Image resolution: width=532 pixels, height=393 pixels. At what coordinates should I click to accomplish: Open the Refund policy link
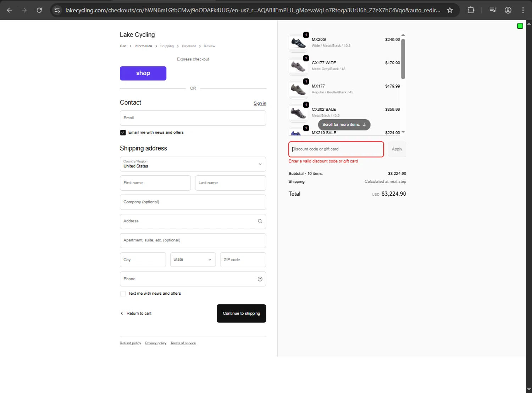(x=130, y=343)
